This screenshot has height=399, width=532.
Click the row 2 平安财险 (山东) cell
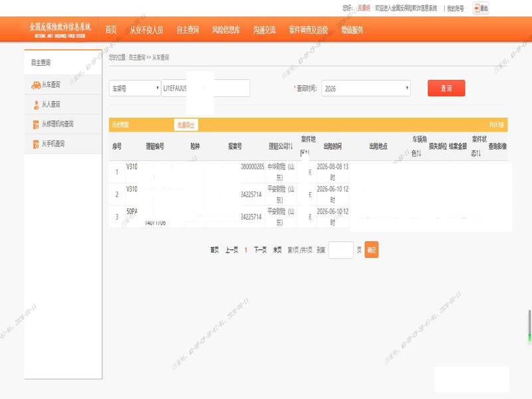click(281, 194)
